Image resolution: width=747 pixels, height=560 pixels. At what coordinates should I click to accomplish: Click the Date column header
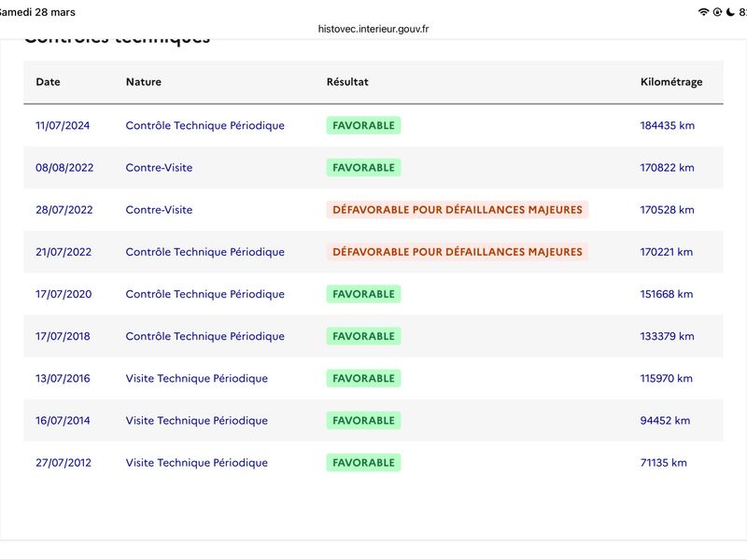pyautogui.click(x=48, y=82)
